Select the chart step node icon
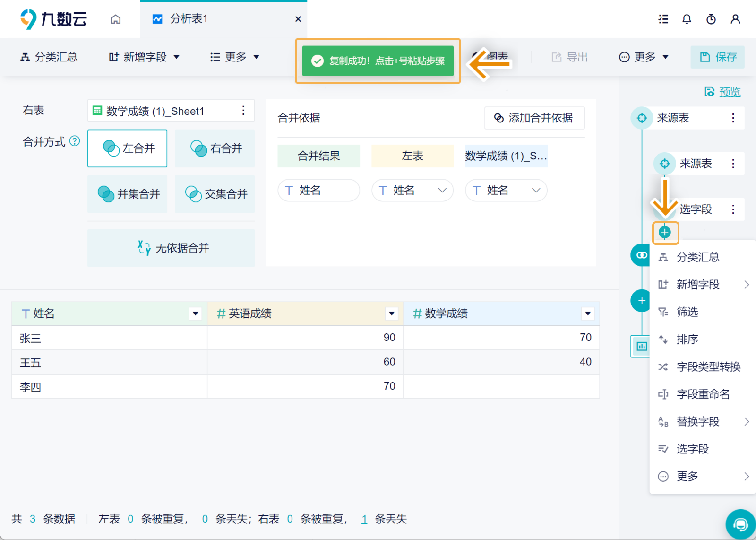 [641, 346]
